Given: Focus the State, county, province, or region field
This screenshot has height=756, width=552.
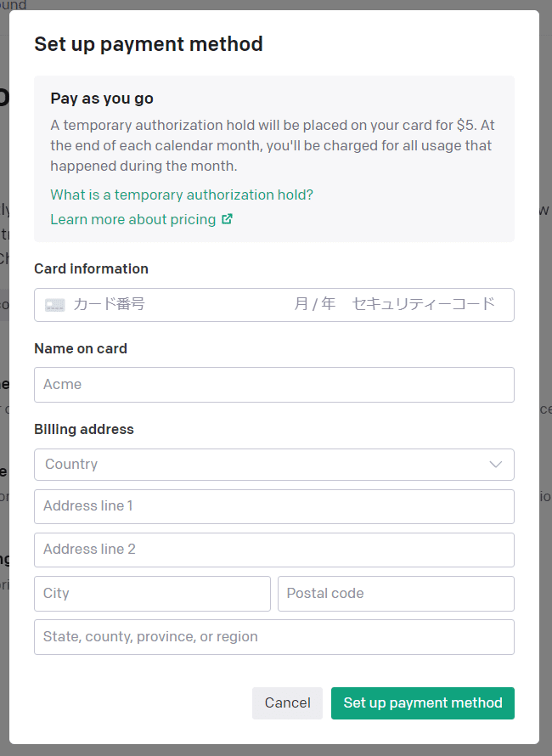Looking at the screenshot, I should pos(273,637).
